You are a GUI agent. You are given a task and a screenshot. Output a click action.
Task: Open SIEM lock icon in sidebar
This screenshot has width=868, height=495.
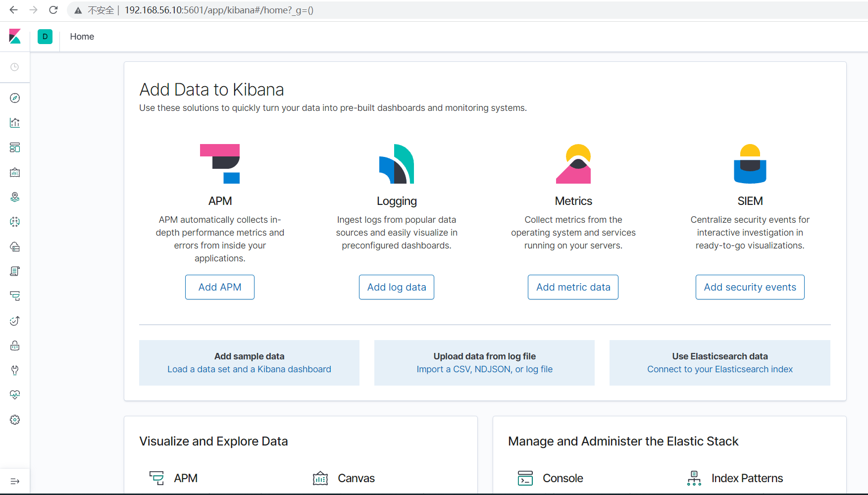(x=15, y=346)
